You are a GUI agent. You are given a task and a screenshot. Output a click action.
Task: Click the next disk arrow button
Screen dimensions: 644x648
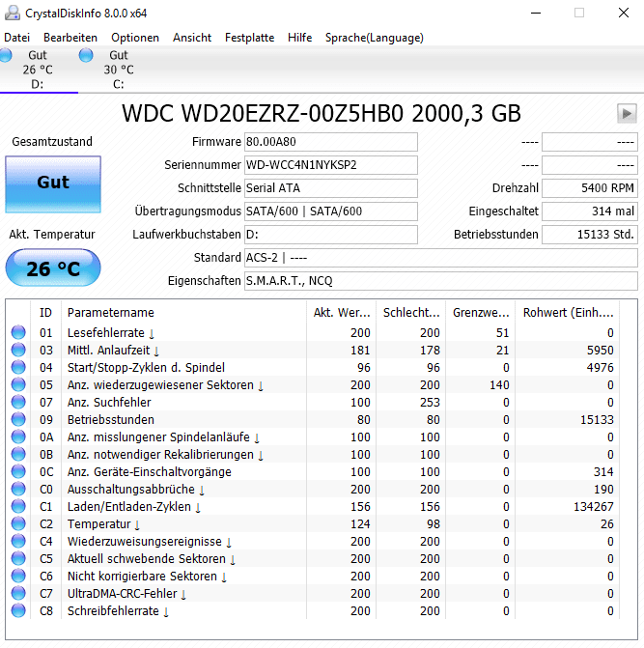point(627,113)
